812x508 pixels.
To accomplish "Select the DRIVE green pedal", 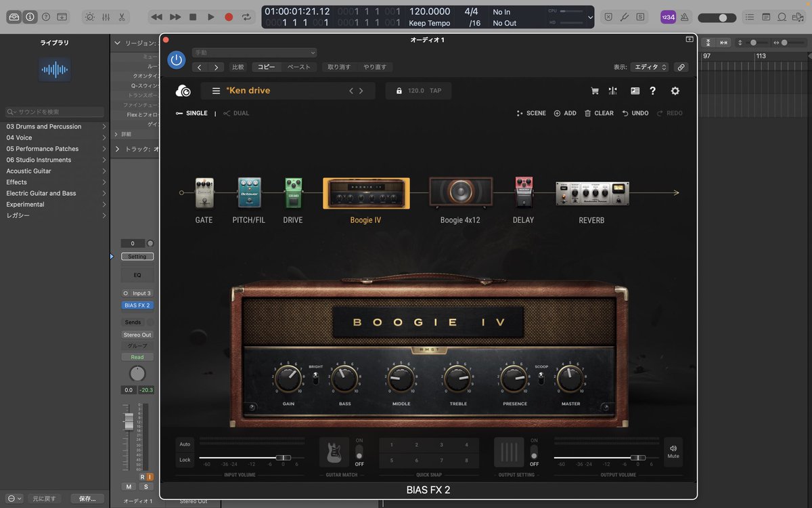I will pos(293,193).
